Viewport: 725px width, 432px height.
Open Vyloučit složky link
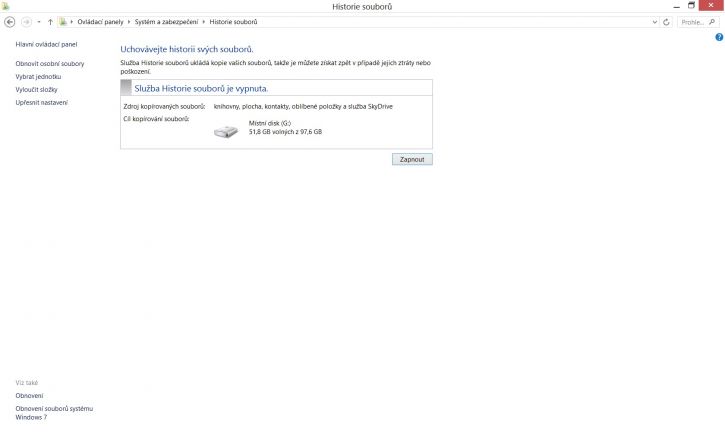(x=37, y=90)
